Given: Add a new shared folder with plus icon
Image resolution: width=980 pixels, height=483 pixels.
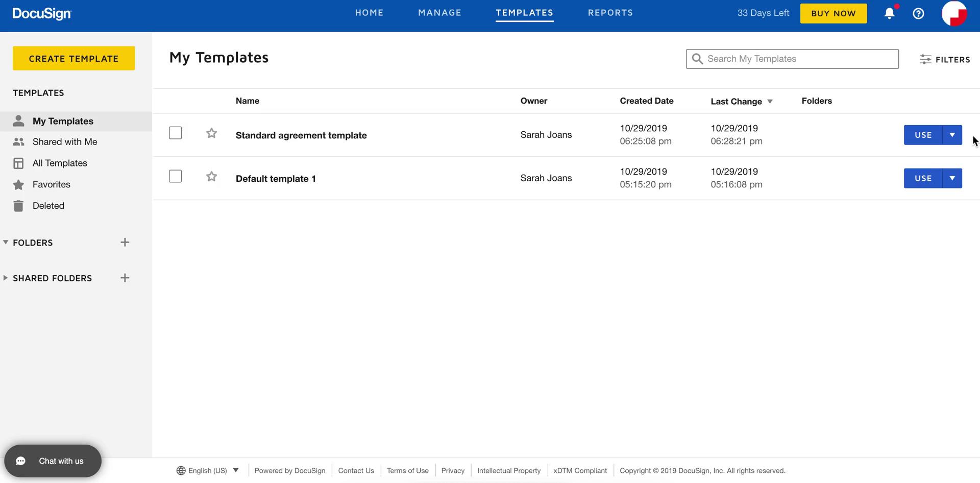Looking at the screenshot, I should 125,278.
